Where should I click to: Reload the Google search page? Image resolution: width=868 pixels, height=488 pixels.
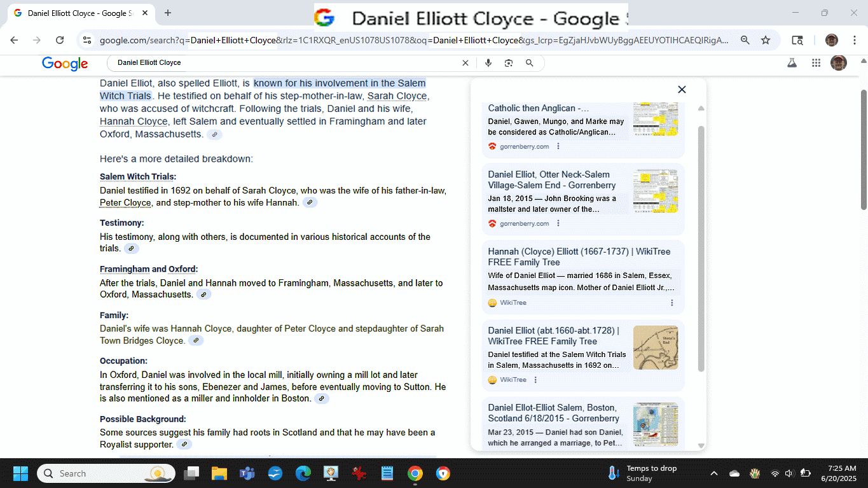coord(60,40)
